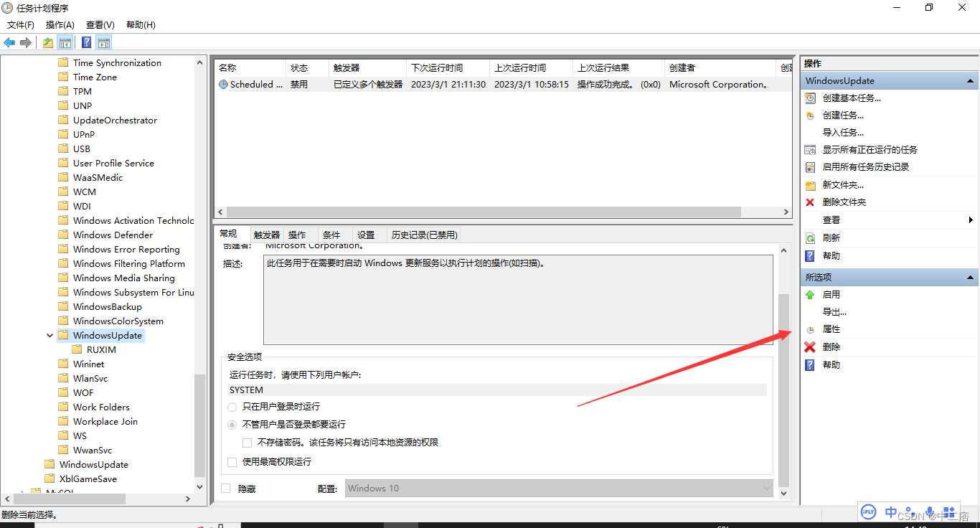Click the 操作成功完成。(0x0) result cell
This screenshot has height=528, width=980.
pyautogui.click(x=618, y=85)
